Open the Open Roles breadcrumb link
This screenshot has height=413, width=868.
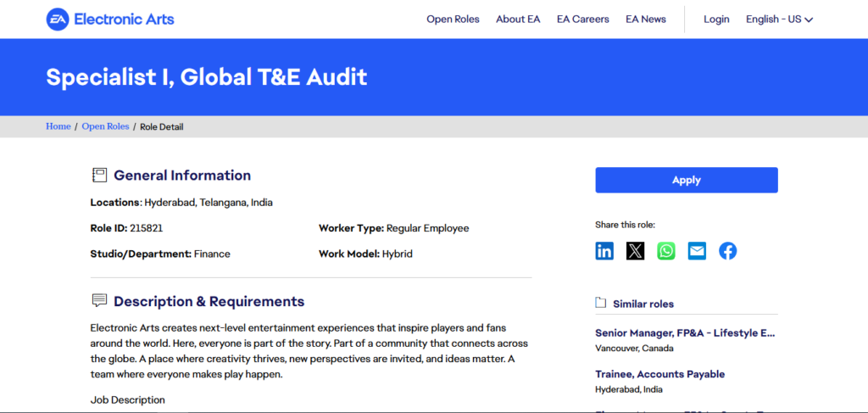pyautogui.click(x=105, y=126)
